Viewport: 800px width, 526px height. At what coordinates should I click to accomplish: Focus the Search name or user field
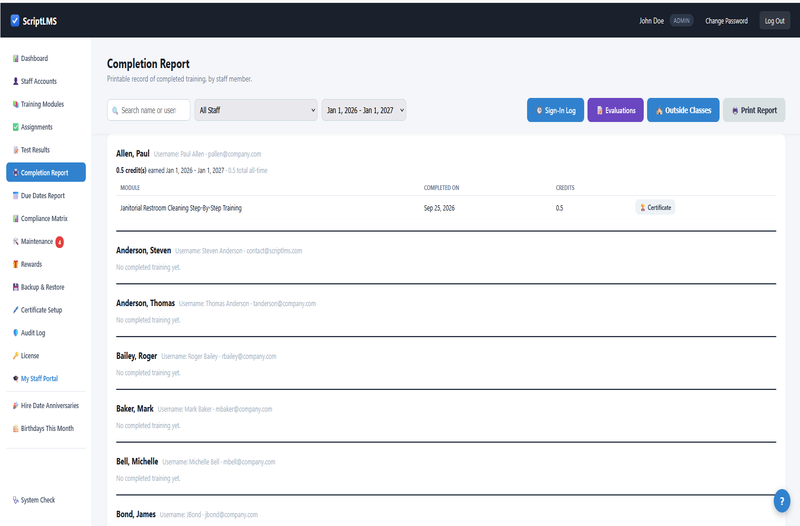(x=148, y=110)
